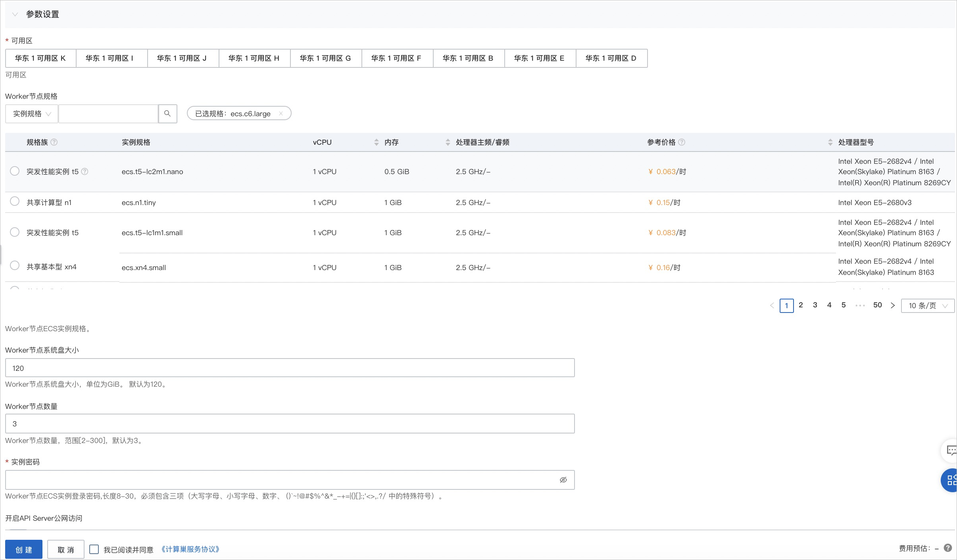
Task: Select radio for ecs.xn4.small row
Action: [x=15, y=265]
